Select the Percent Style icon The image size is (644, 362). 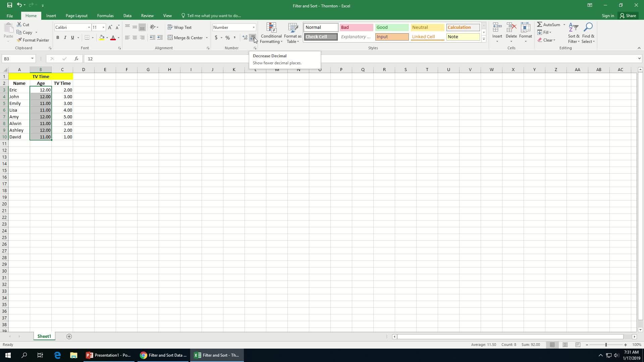(228, 38)
